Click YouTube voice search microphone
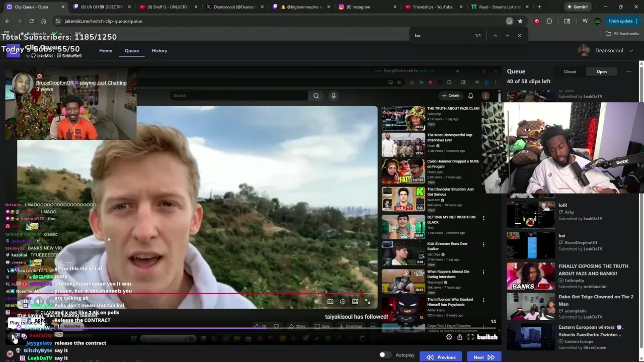This screenshot has width=644, height=362. (x=333, y=96)
